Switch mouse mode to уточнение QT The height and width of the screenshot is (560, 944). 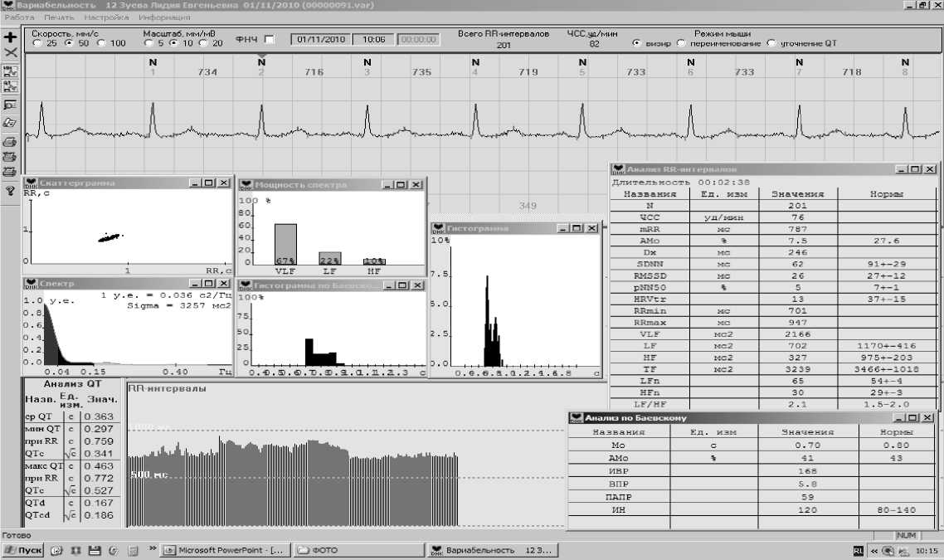point(771,44)
